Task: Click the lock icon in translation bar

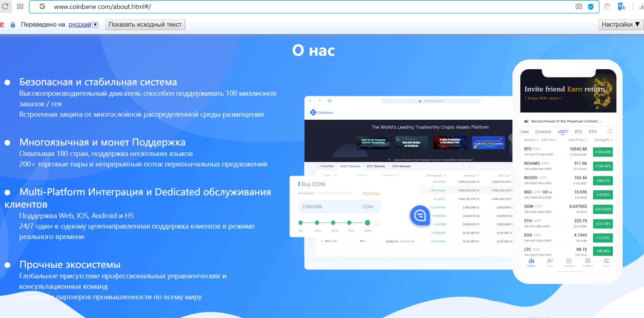Action: (13, 25)
